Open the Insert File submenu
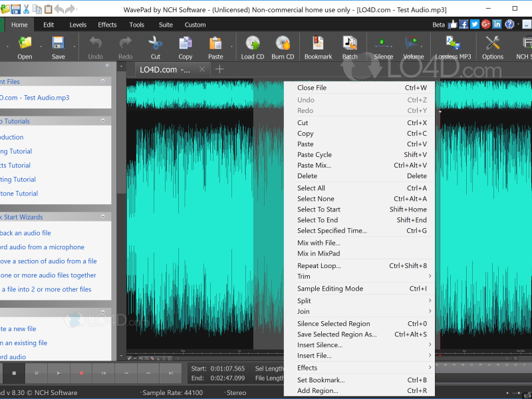The image size is (532, 399). click(x=359, y=356)
